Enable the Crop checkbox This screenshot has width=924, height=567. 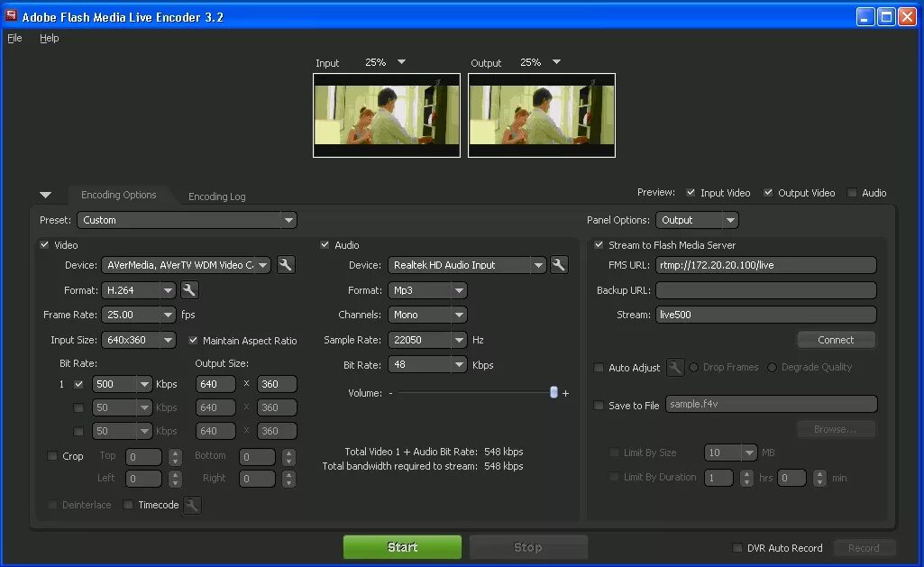(x=52, y=455)
